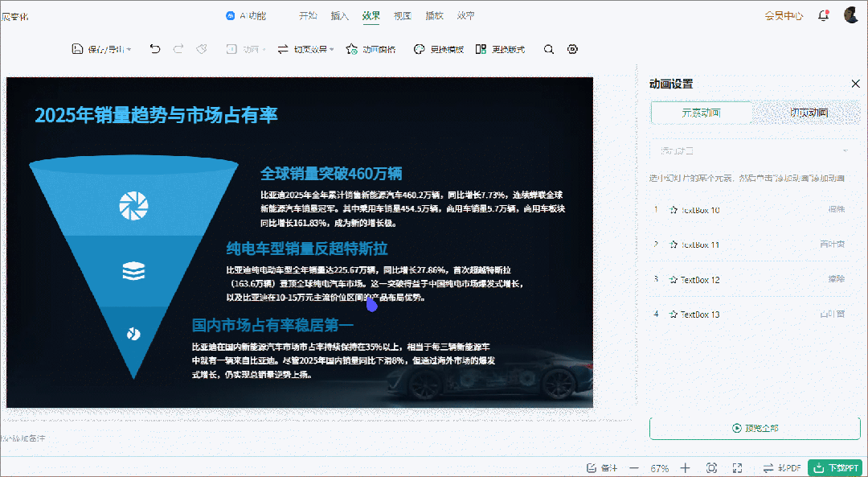Open the 会员中心 link
Screen dimensions: 868x477
point(784,16)
